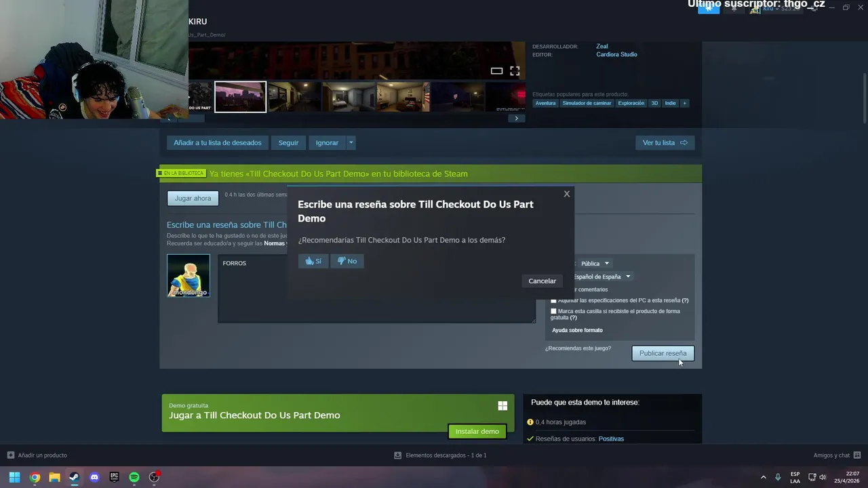The height and width of the screenshot is (488, 868).
Task: Click the Normas rules link
Action: pyautogui.click(x=275, y=243)
